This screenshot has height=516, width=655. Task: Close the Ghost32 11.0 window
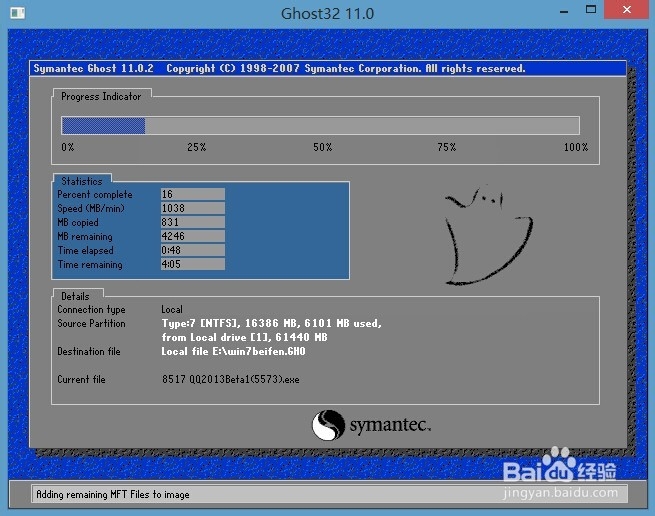coord(626,10)
